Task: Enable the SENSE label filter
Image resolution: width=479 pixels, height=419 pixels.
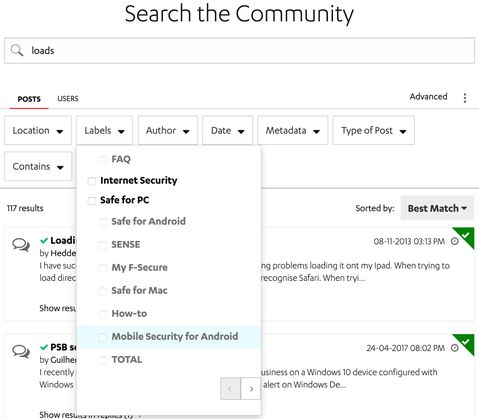Action: tap(103, 245)
